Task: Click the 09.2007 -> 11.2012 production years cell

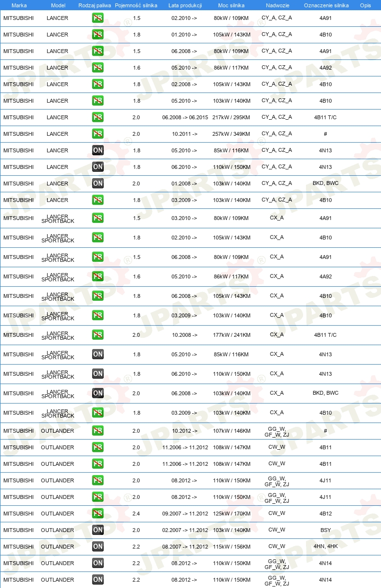Action: [185, 514]
